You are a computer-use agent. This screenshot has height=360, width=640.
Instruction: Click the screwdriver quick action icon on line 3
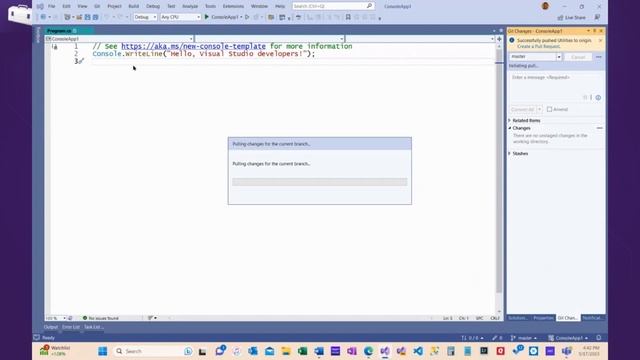(x=81, y=61)
